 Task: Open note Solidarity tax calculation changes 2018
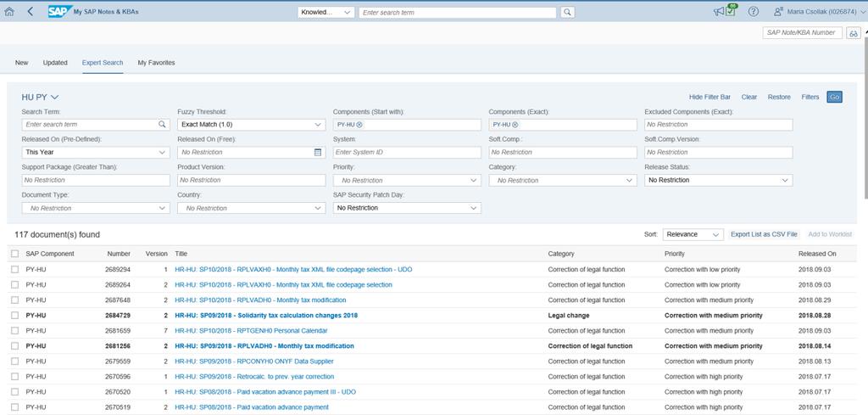click(266, 315)
